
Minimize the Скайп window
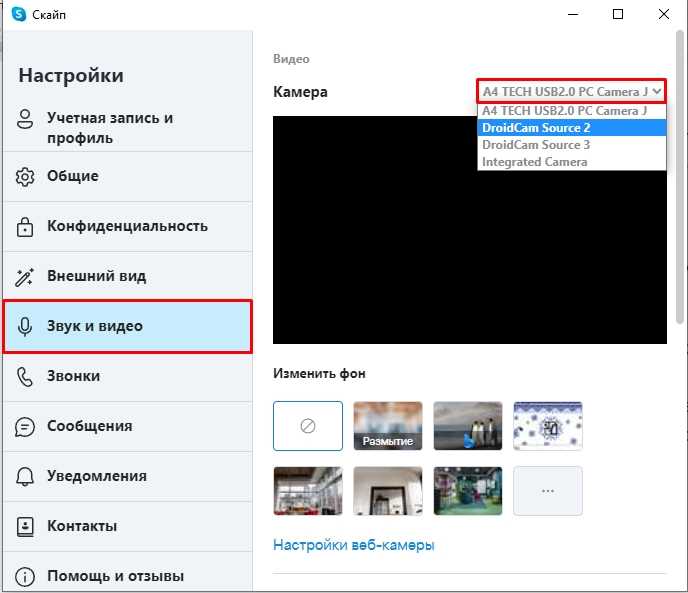pos(573,14)
